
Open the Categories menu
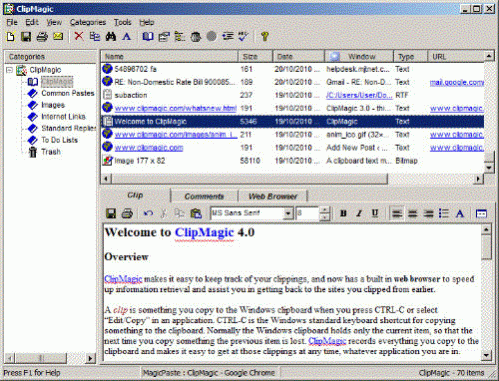click(88, 22)
